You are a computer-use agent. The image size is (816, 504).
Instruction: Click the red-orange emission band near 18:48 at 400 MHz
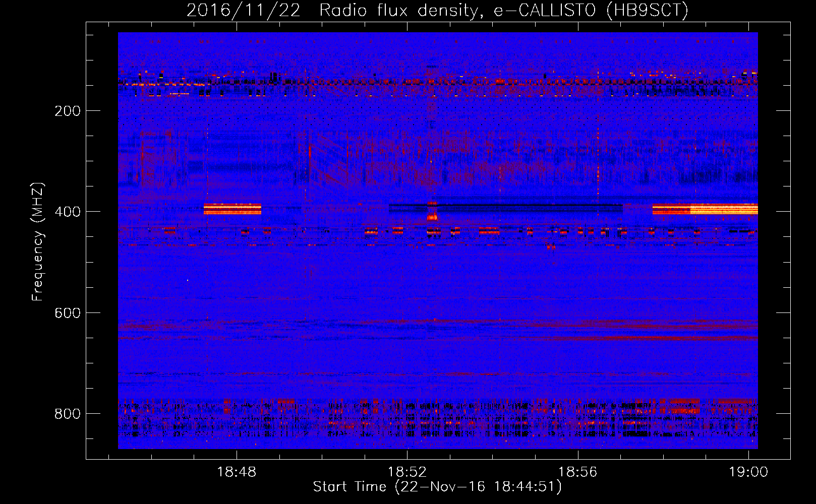[x=232, y=209]
